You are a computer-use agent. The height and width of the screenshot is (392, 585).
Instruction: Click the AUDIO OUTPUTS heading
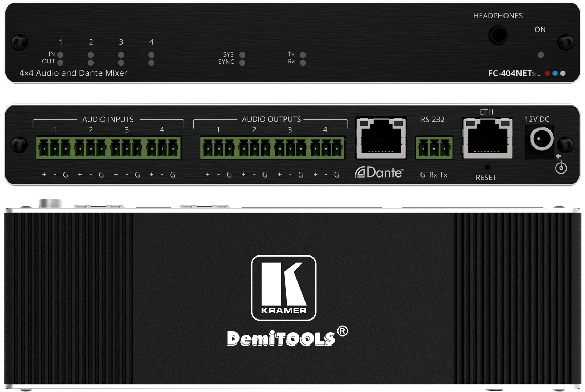tap(271, 119)
